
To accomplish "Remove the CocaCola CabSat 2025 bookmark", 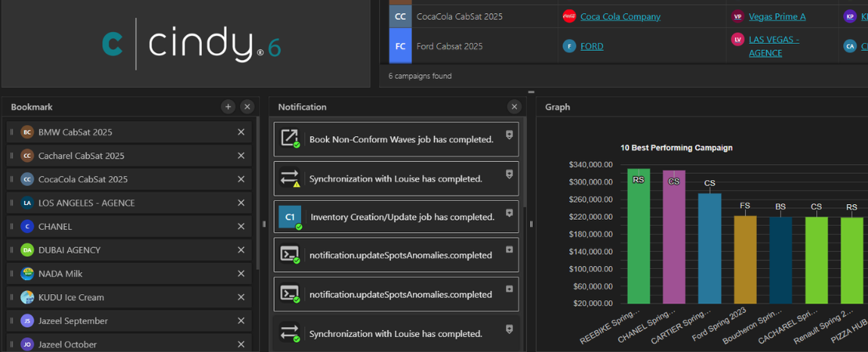I will (x=241, y=179).
